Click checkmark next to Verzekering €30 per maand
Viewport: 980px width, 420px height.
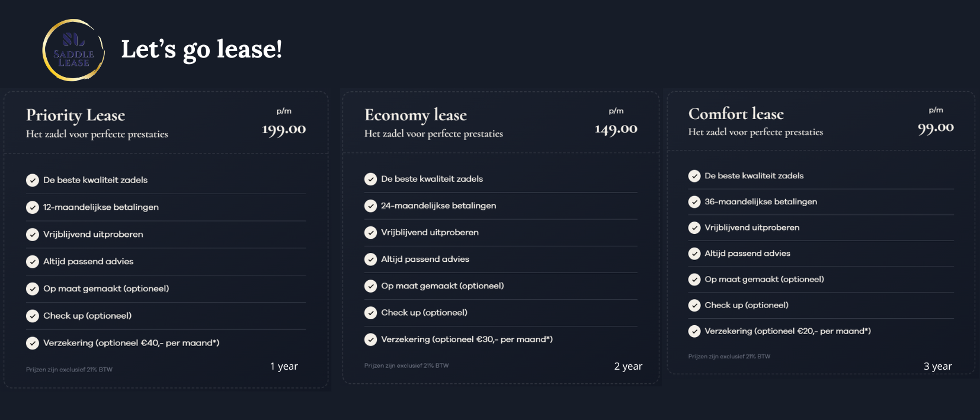pos(370,339)
